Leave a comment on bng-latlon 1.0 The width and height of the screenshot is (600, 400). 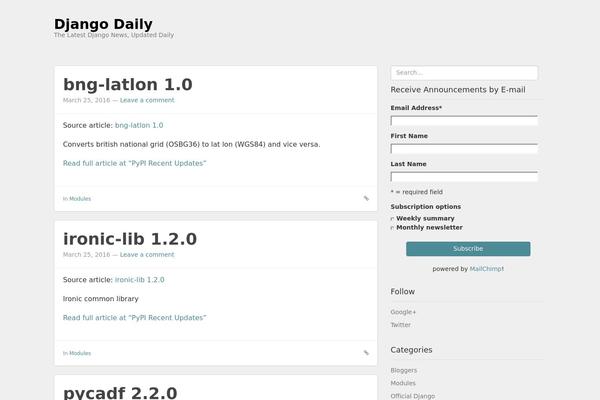coord(147,100)
